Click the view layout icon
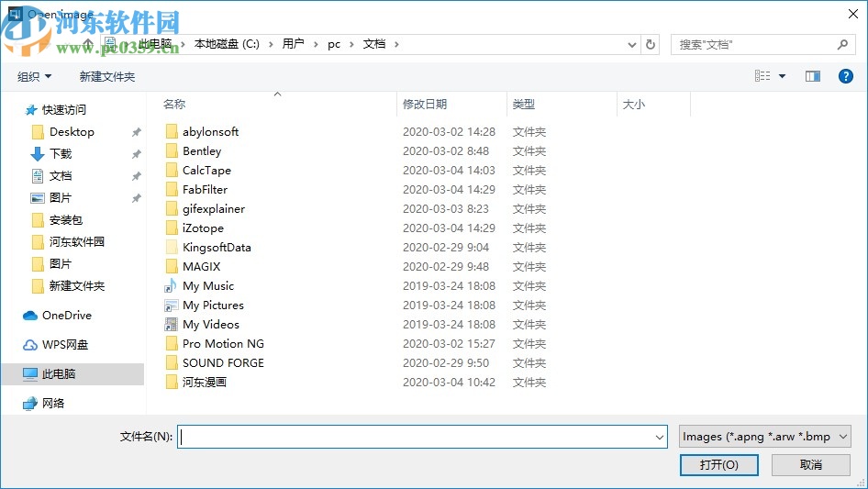 point(762,76)
